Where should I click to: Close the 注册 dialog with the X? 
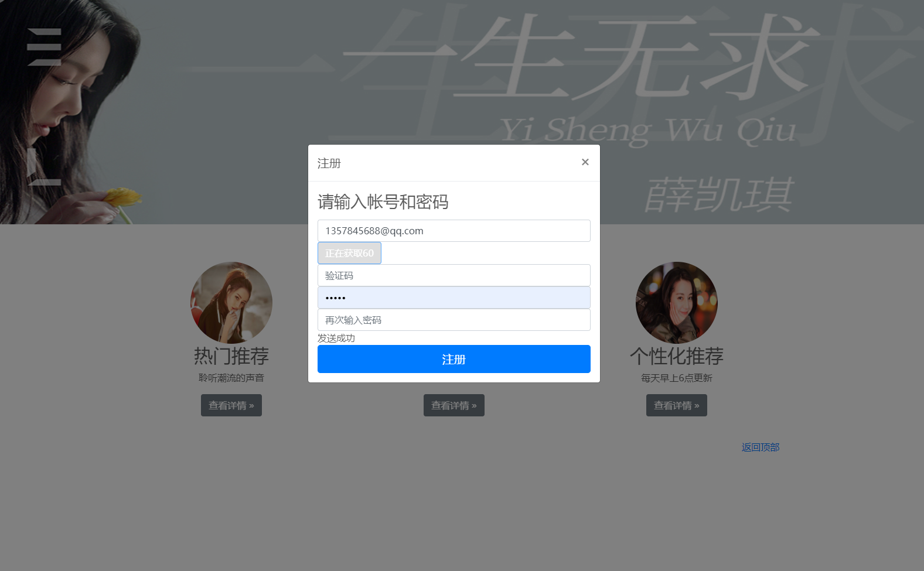tap(585, 162)
